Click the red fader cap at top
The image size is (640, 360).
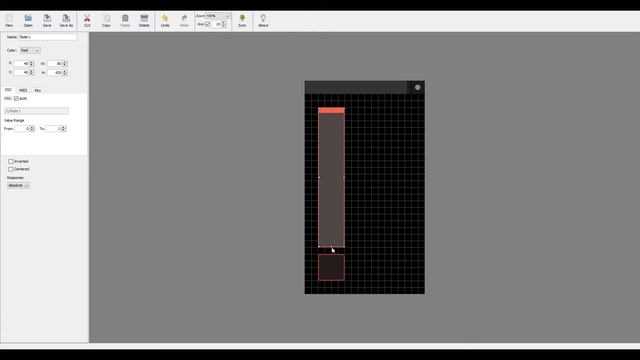(331, 110)
